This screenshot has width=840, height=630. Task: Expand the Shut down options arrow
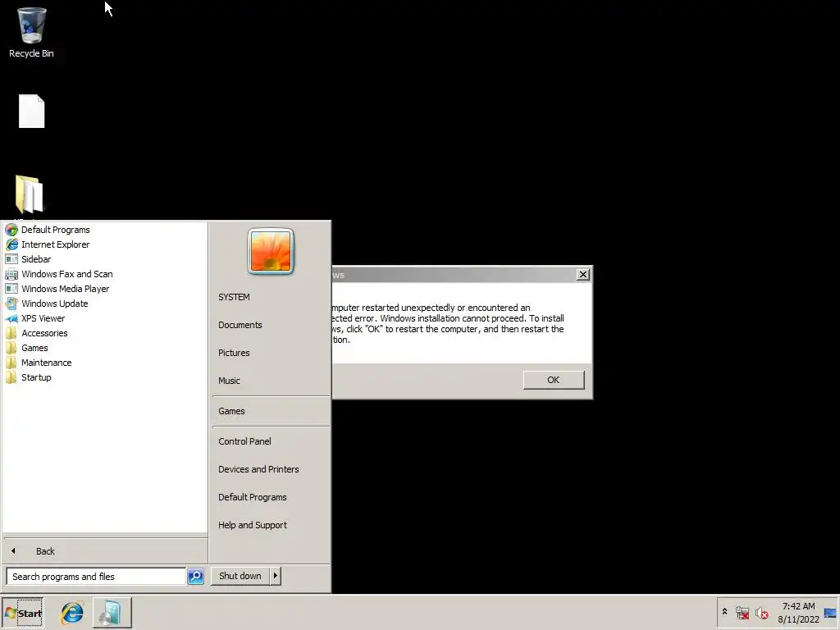[276, 576]
